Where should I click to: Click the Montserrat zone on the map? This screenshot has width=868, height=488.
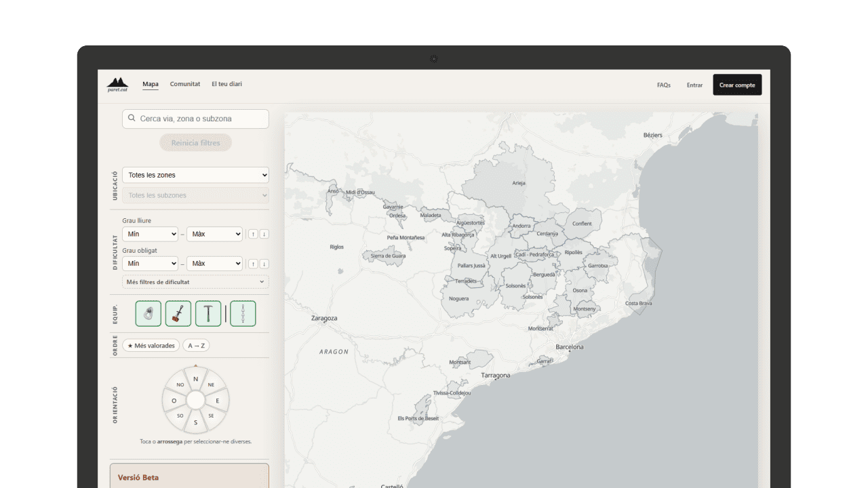[x=540, y=329]
